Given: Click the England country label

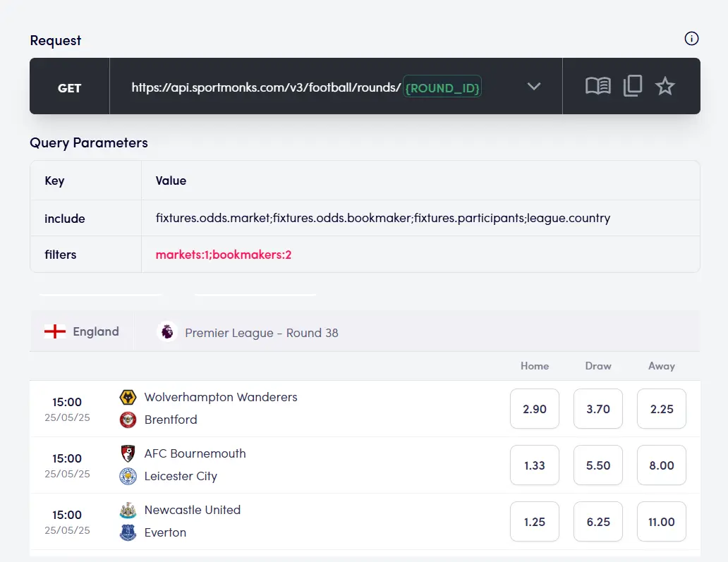Looking at the screenshot, I should pyautogui.click(x=96, y=331).
